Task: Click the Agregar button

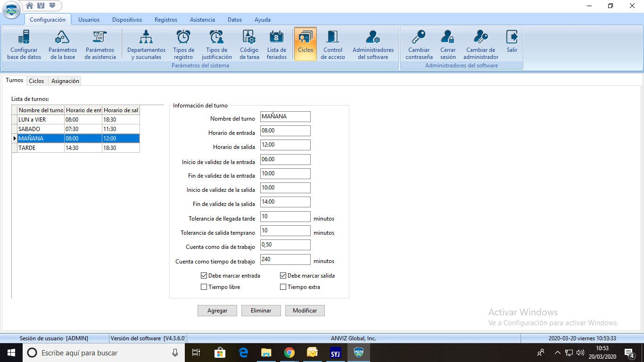Action: coord(217,311)
